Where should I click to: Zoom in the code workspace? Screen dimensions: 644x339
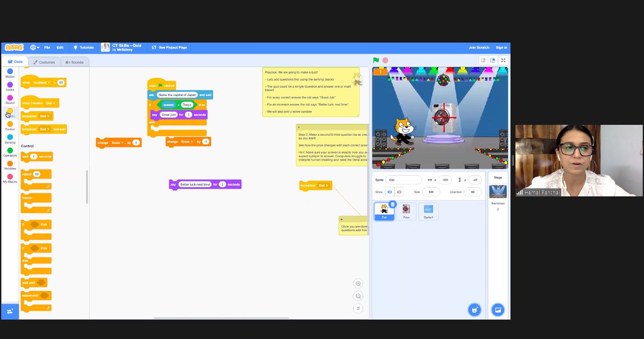pyautogui.click(x=358, y=283)
